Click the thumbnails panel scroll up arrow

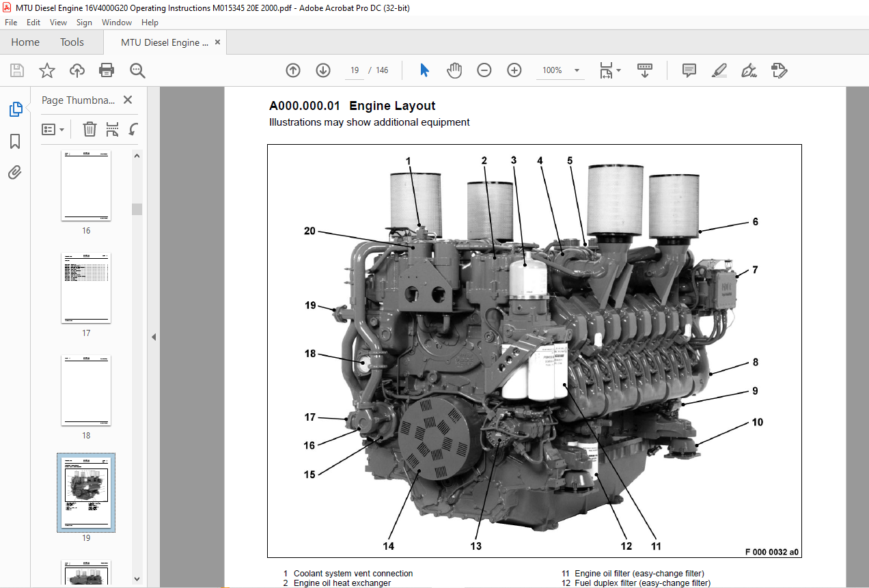tap(137, 156)
